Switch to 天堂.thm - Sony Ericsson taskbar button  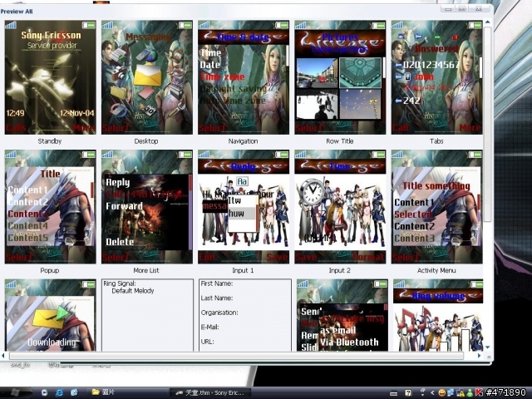pos(210,392)
